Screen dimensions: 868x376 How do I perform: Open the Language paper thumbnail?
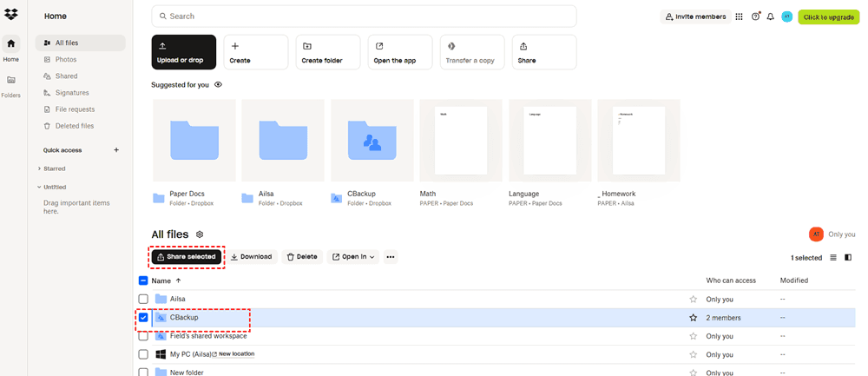click(550, 141)
